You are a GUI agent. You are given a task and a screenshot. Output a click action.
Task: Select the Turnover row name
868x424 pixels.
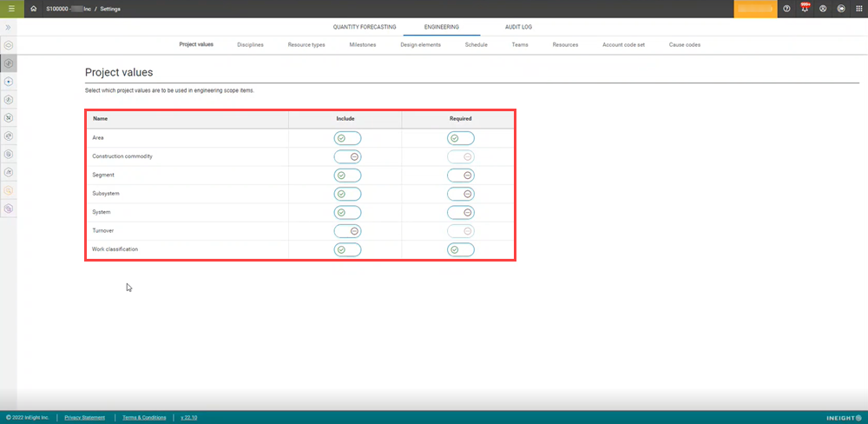point(103,230)
